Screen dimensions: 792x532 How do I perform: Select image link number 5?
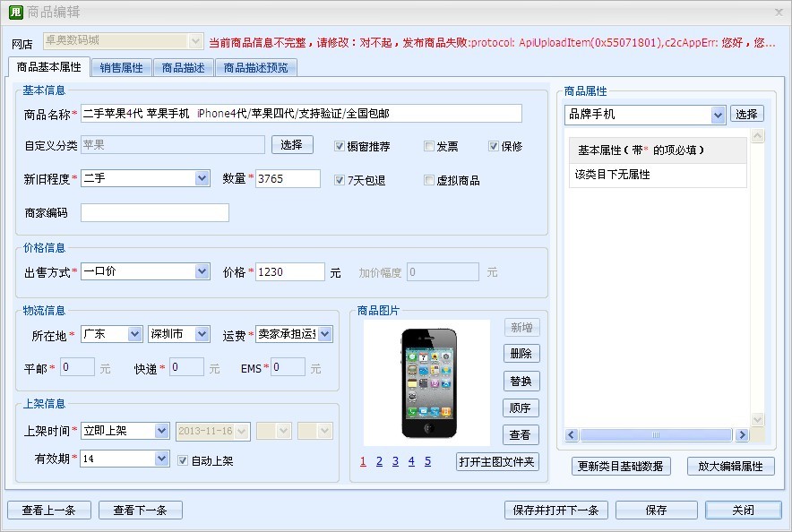point(428,461)
